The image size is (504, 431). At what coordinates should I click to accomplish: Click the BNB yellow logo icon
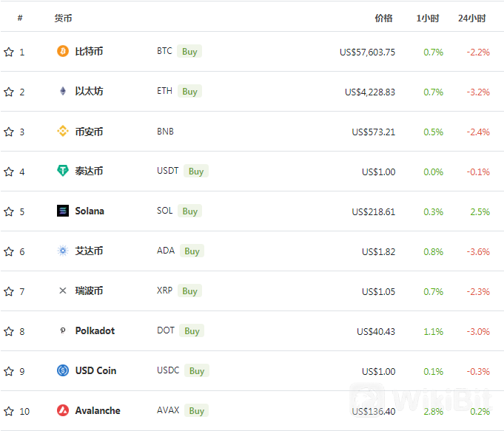63,131
